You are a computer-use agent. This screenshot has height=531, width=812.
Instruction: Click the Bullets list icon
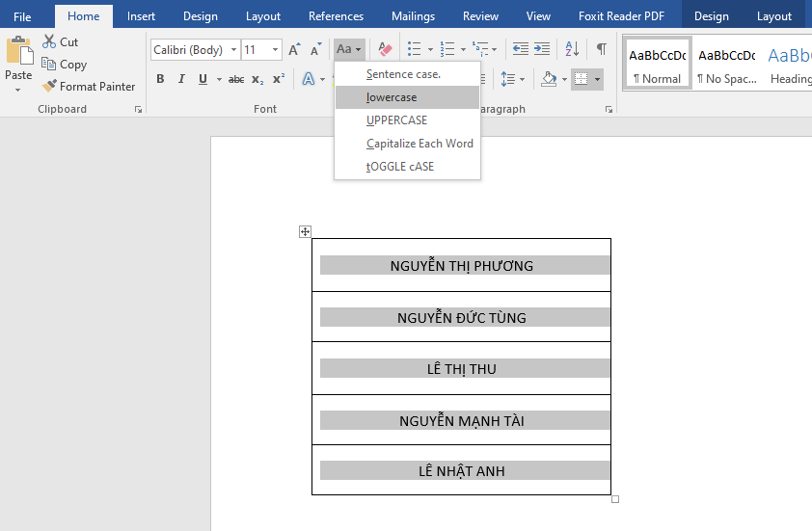(x=415, y=49)
